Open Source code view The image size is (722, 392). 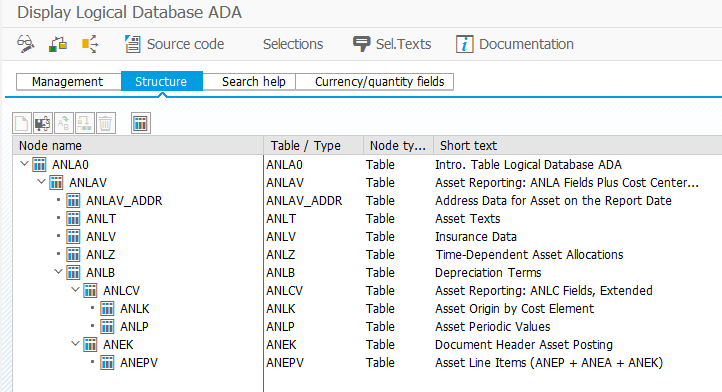[x=175, y=44]
